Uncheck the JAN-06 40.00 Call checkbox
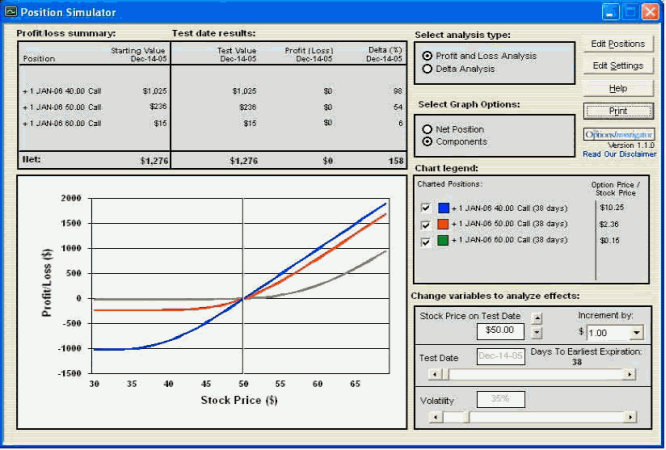 click(426, 207)
